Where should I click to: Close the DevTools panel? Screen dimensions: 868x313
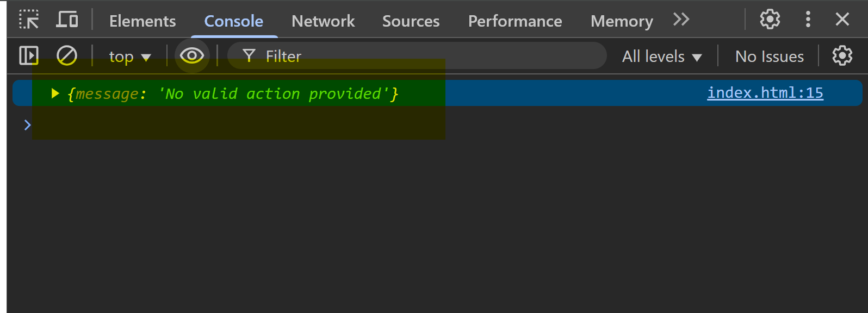(842, 20)
